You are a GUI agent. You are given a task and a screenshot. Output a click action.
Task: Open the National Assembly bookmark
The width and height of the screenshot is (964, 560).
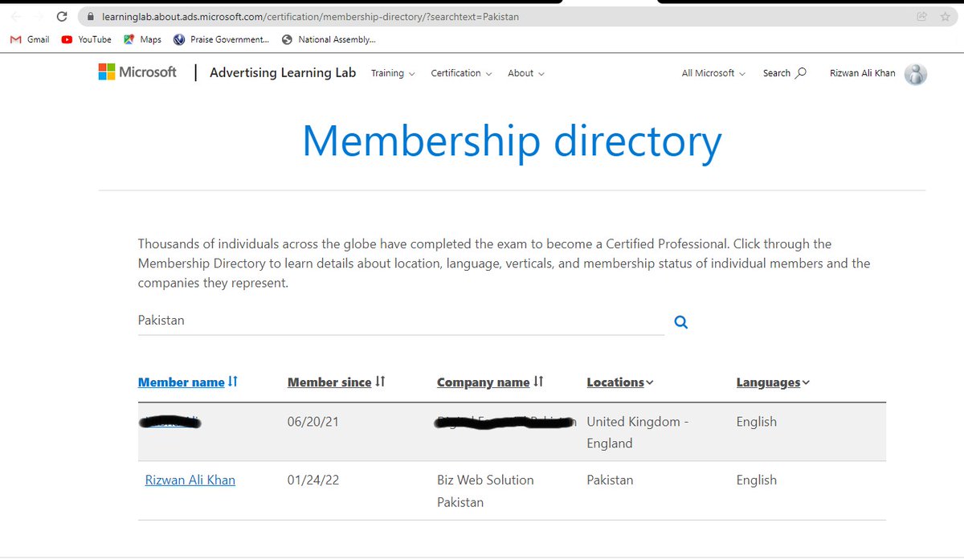coord(329,39)
